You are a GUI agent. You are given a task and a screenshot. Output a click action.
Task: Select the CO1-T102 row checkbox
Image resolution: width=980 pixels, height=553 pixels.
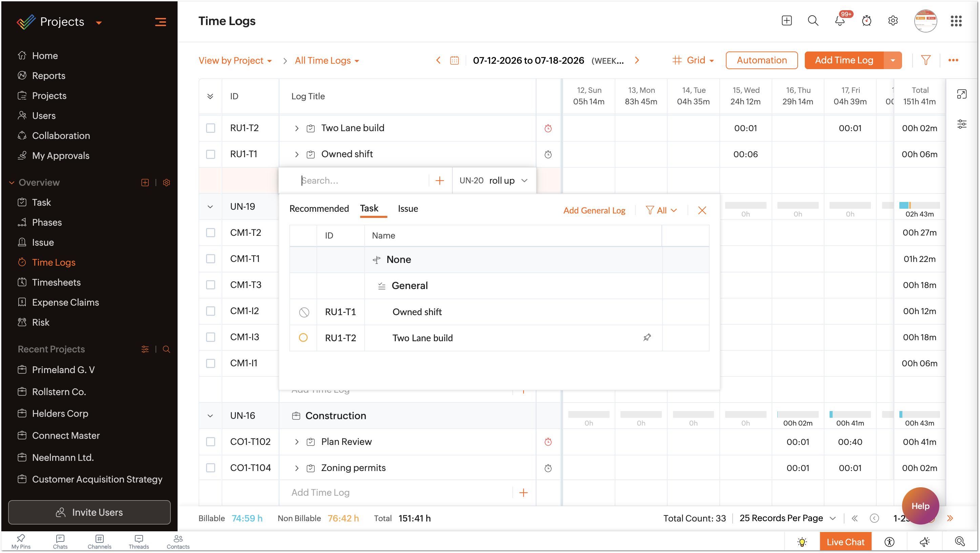[x=210, y=442]
